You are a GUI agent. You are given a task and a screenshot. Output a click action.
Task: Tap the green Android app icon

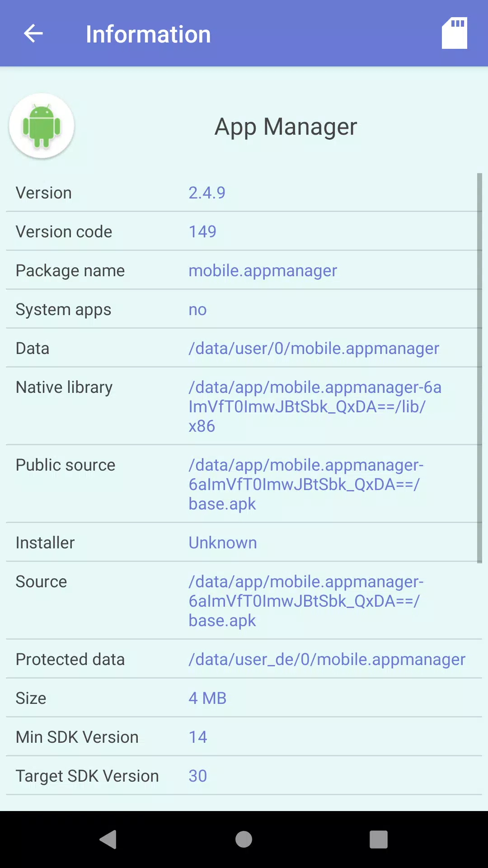[x=42, y=126]
